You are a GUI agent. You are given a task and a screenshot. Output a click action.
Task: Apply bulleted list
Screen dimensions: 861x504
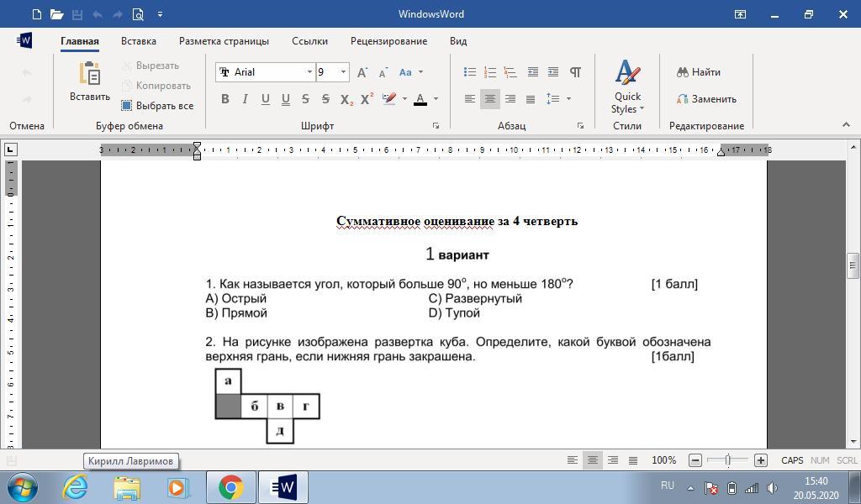click(470, 72)
